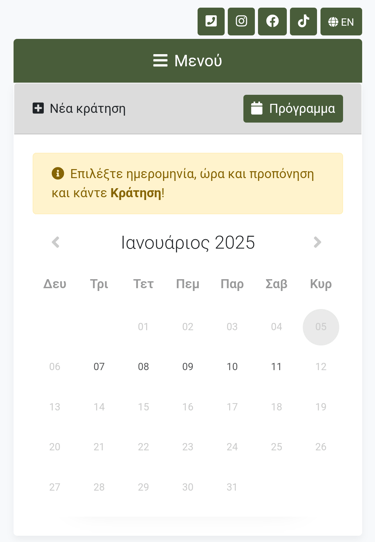This screenshot has width=375, height=542.
Task: Go to next month with right chevron
Action: [317, 242]
